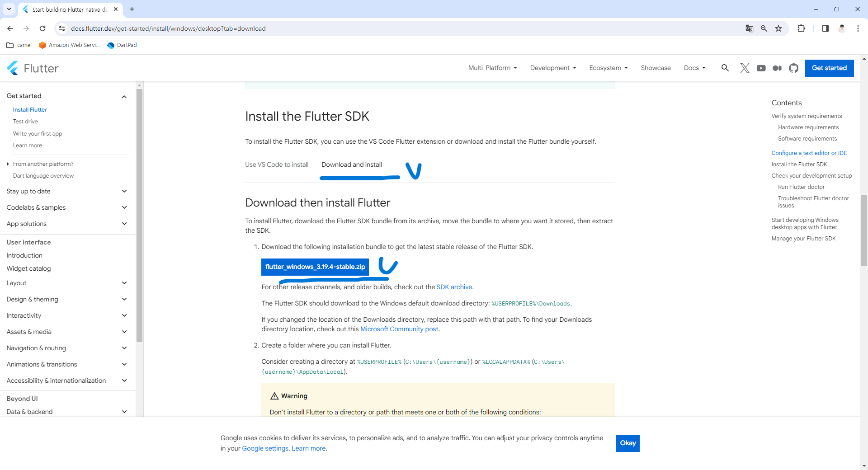Expand the Layout sidebar section
868x470 pixels.
coord(124,283)
